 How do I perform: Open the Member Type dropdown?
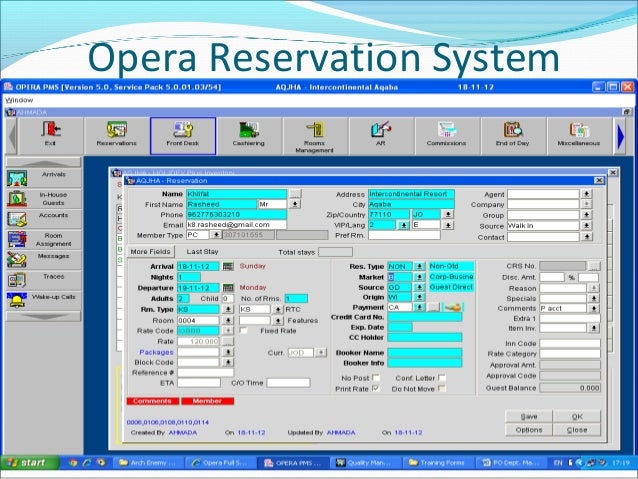coord(216,235)
